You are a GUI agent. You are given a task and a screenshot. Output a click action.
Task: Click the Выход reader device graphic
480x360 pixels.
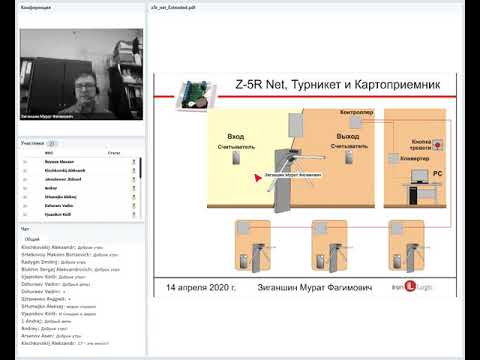[349, 157]
